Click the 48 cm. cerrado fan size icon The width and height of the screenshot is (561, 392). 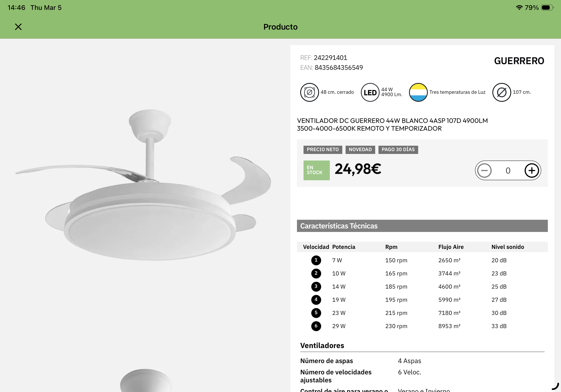(309, 92)
